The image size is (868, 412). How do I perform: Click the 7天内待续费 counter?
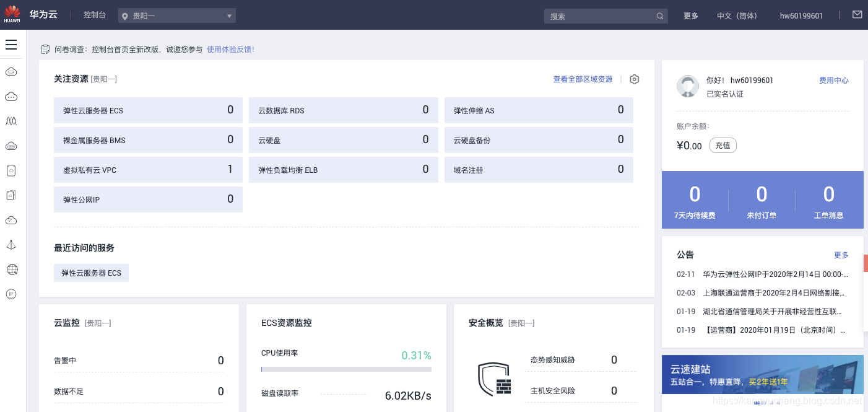(x=695, y=202)
